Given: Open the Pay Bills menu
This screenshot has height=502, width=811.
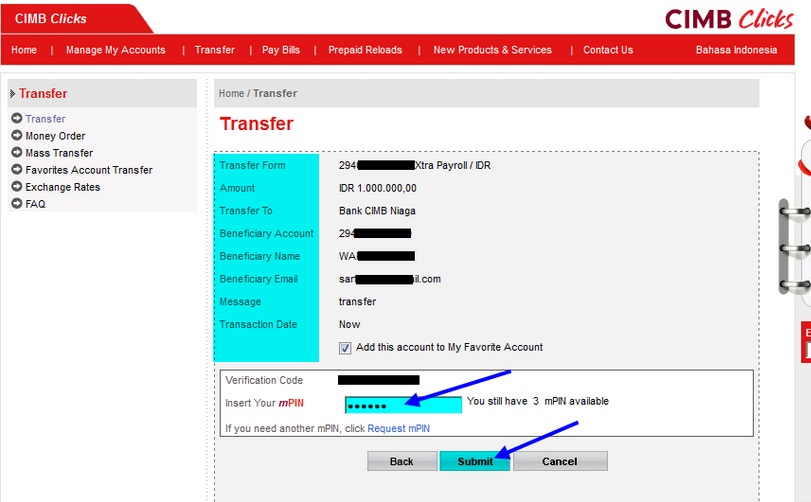Looking at the screenshot, I should [x=281, y=50].
